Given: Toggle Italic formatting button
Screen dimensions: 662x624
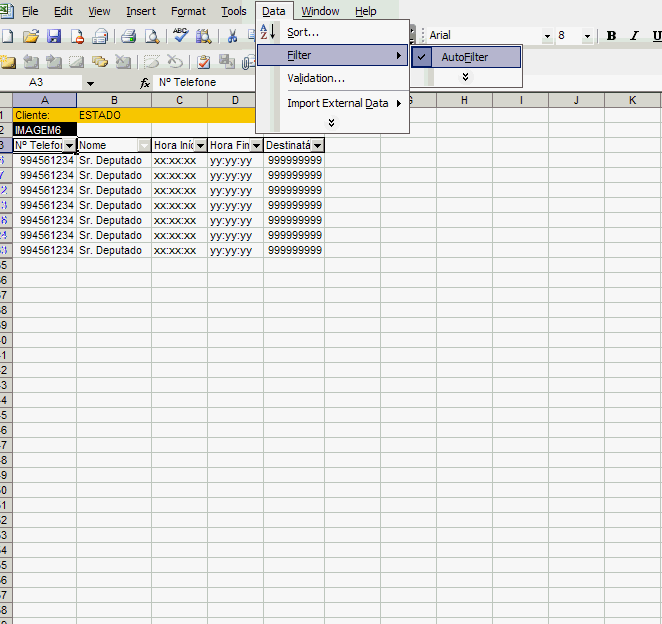Looking at the screenshot, I should (634, 36).
